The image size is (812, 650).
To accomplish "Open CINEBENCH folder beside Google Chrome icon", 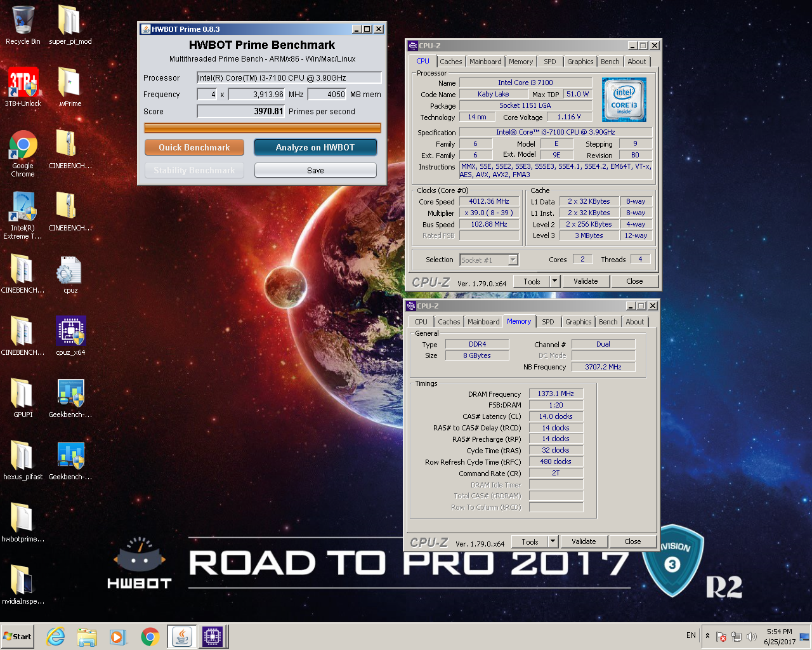I will [70, 150].
